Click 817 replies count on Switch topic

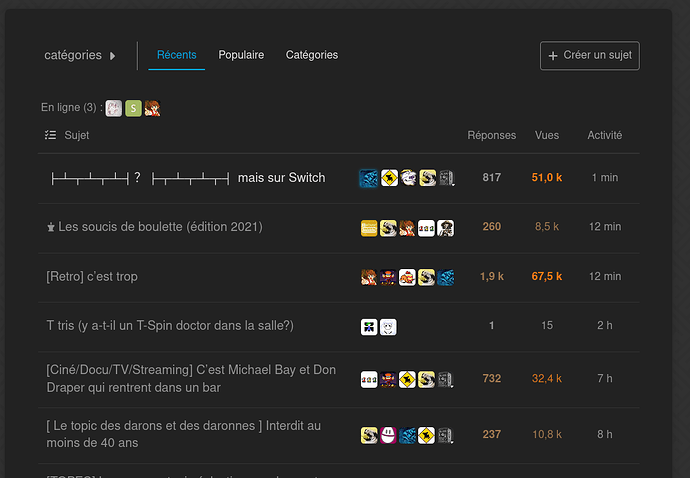491,178
